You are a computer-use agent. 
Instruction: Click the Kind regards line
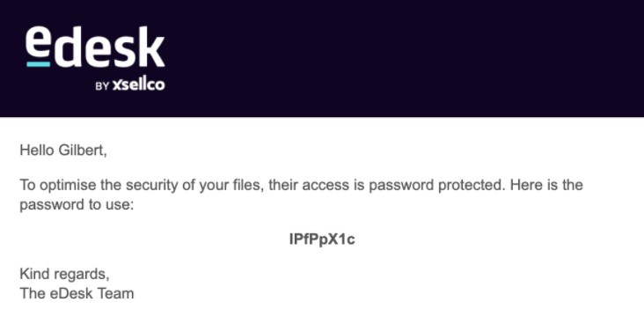[x=64, y=274]
